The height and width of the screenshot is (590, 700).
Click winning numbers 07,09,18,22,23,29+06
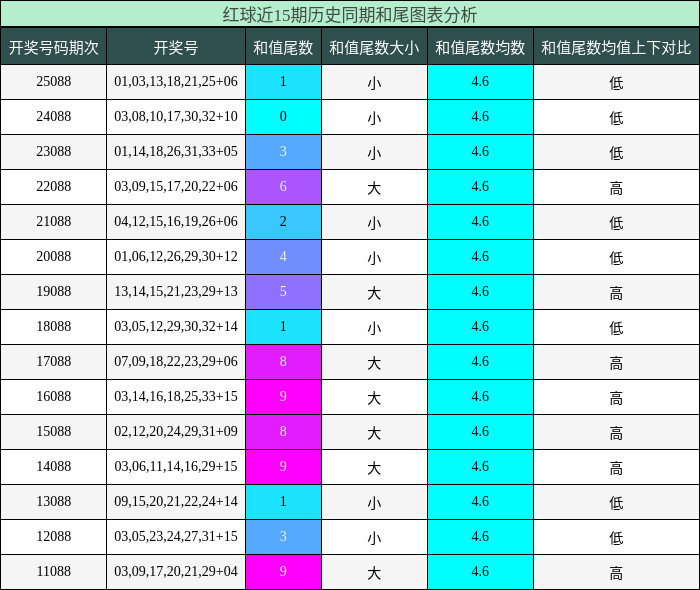176,362
